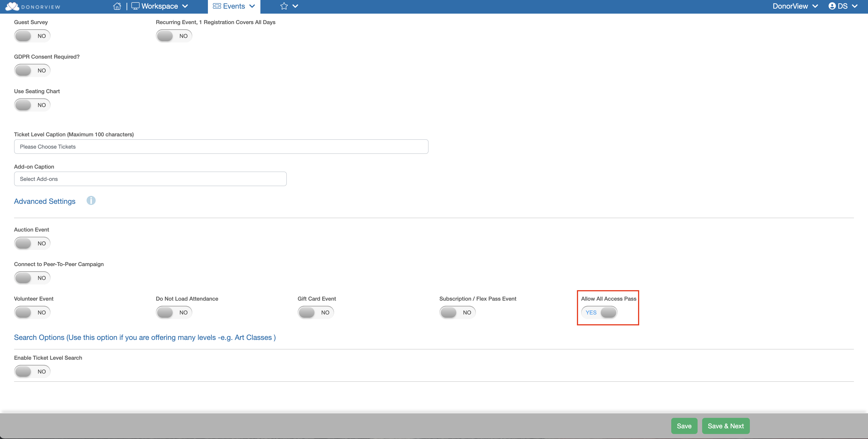Click the Ticket Level Caption field
The width and height of the screenshot is (868, 439).
(x=221, y=147)
